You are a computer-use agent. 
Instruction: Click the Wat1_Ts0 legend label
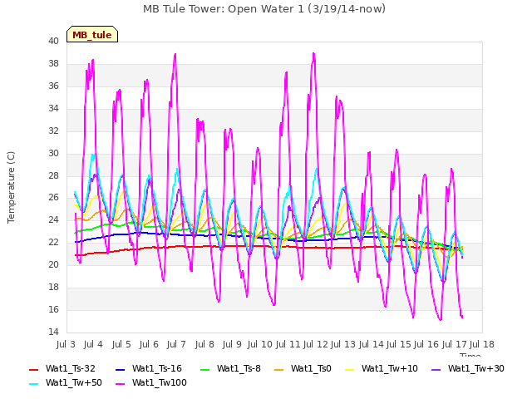point(311,368)
